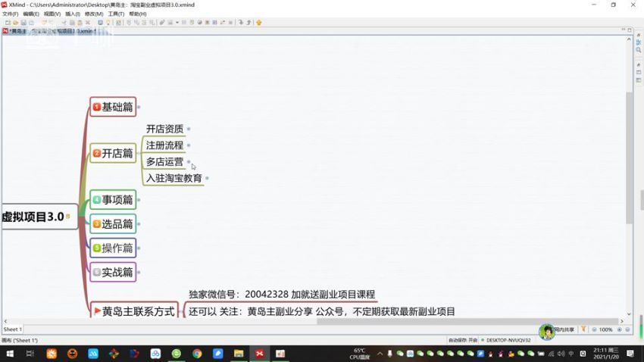Click the red flag on 黄岛主联系方式
This screenshot has height=362, width=644.
[x=97, y=311]
